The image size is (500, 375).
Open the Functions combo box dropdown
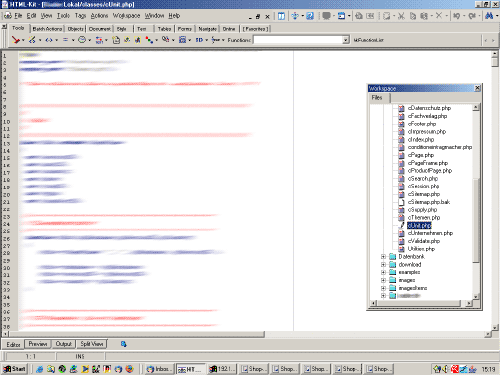pyautogui.click(x=346, y=40)
